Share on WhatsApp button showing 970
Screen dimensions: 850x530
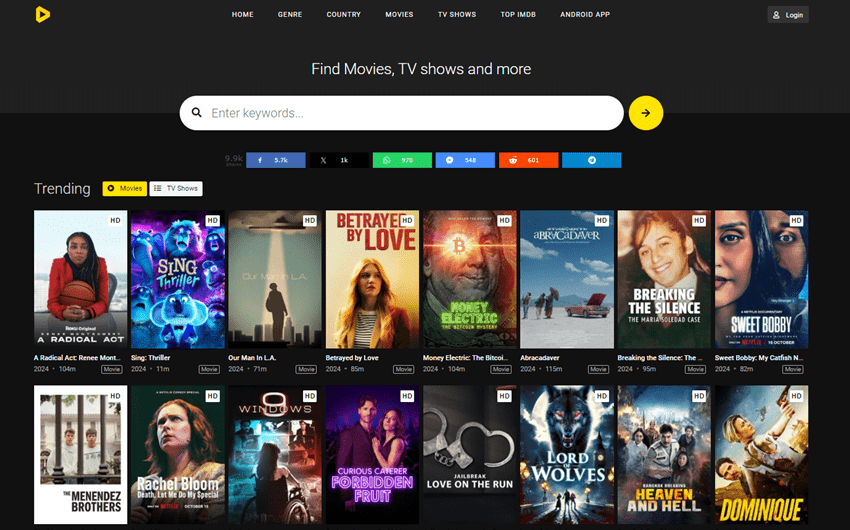[402, 160]
